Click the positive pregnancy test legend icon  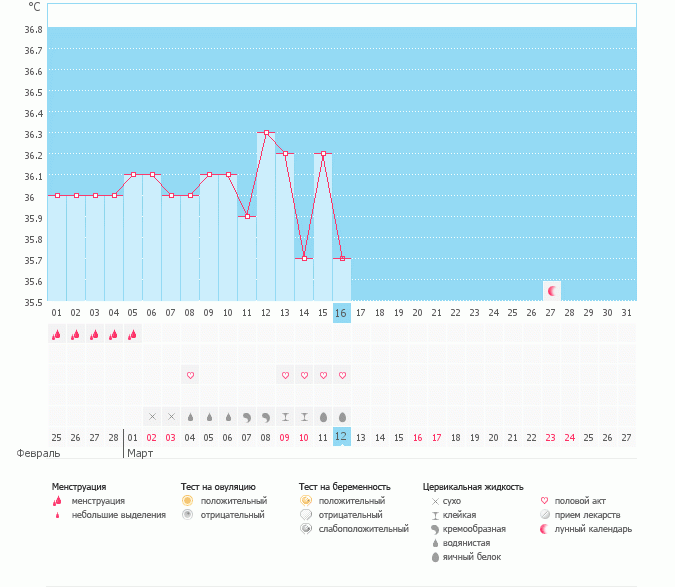(305, 500)
